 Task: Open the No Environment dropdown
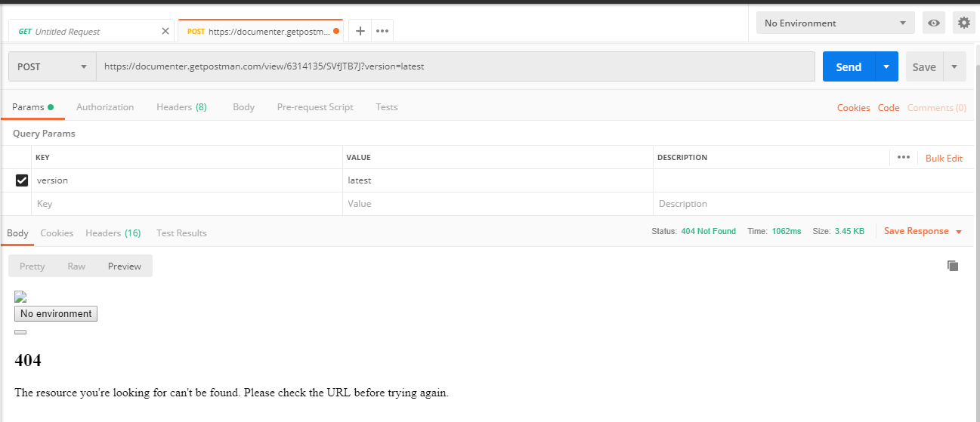click(x=835, y=23)
